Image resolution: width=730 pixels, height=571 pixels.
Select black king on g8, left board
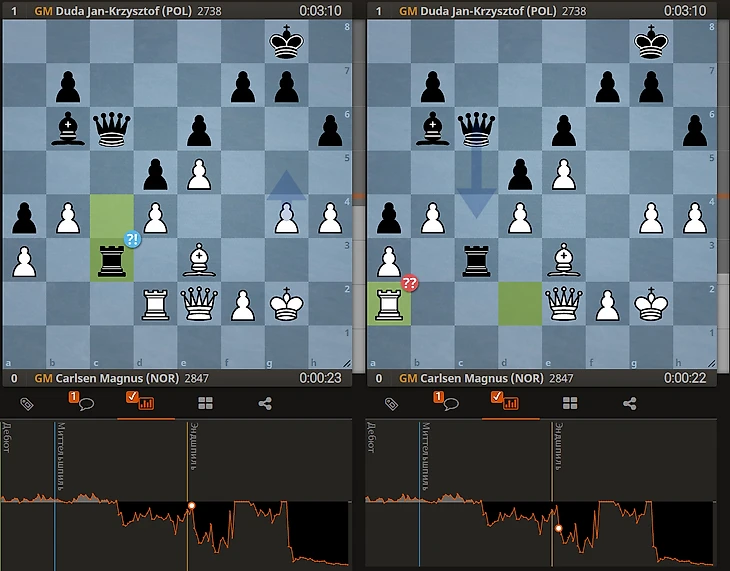pyautogui.click(x=286, y=41)
